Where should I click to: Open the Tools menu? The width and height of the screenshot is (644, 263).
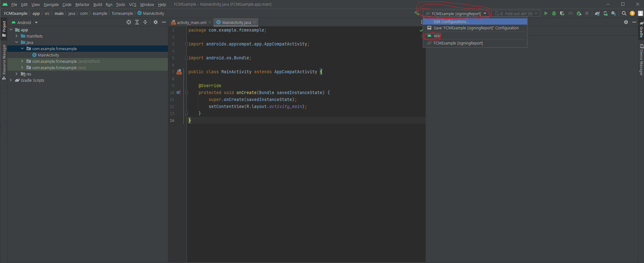coord(120,4)
